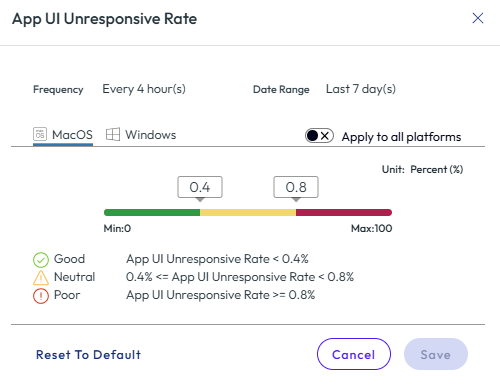Click the 'Percent (%)' unit value

(x=437, y=169)
